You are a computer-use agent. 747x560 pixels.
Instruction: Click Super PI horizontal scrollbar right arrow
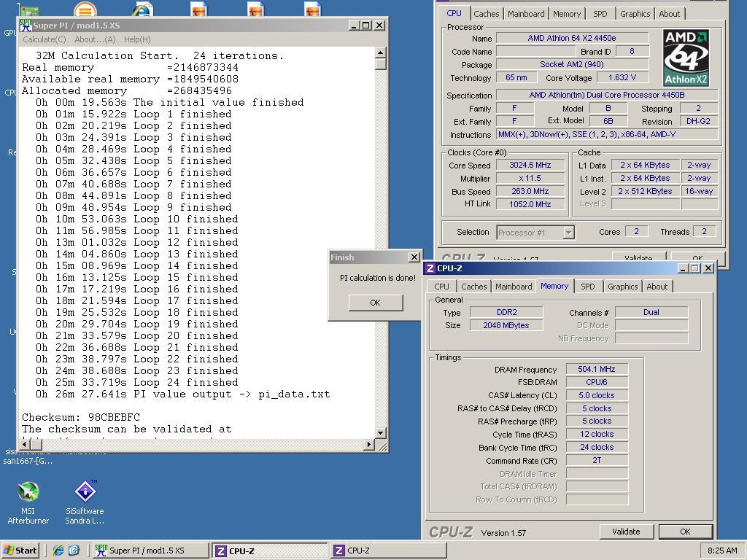point(368,444)
